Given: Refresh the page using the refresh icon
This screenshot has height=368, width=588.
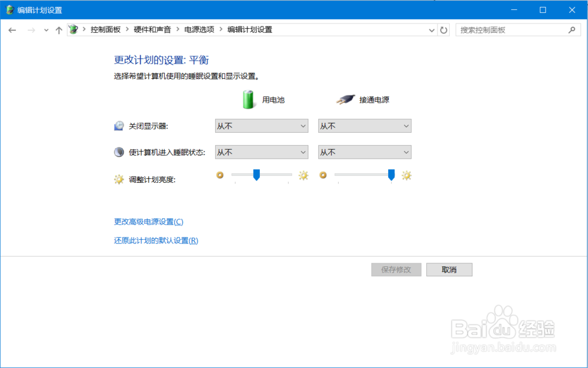Looking at the screenshot, I should (443, 29).
